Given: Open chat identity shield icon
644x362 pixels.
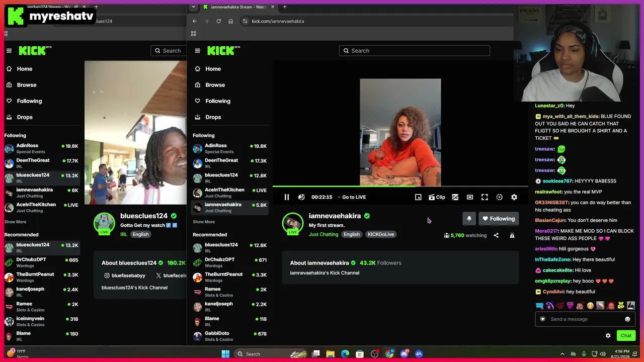Looking at the screenshot, I should pyautogui.click(x=542, y=319).
